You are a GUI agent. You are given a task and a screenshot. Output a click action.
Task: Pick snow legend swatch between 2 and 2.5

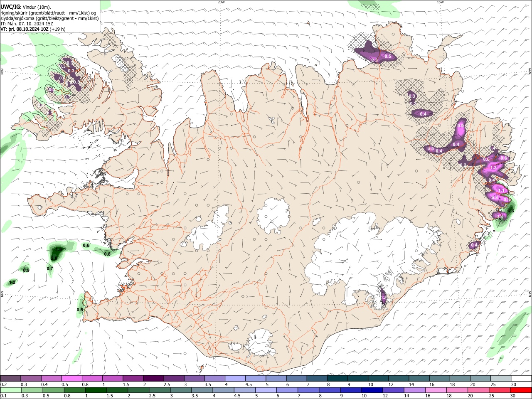click(x=153, y=379)
